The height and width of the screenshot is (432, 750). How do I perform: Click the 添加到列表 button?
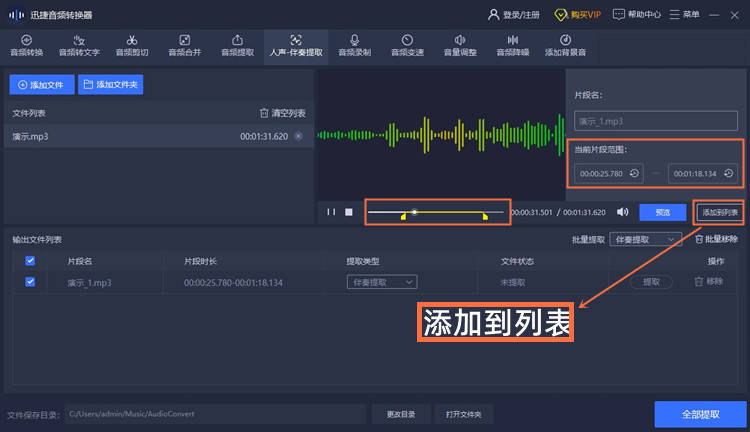(719, 212)
